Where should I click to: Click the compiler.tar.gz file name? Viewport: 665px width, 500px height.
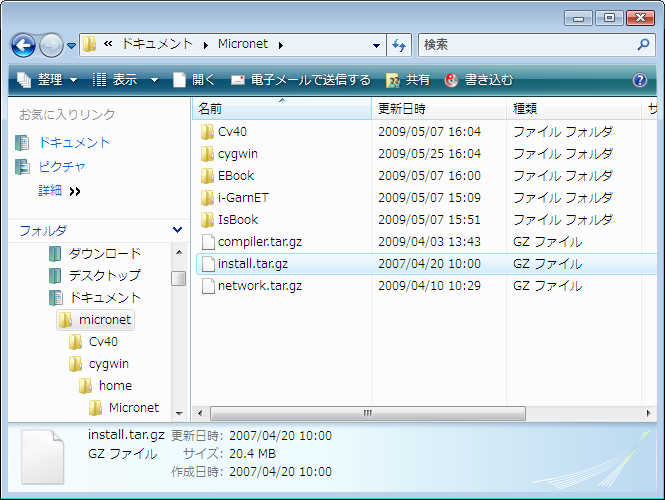(260, 242)
